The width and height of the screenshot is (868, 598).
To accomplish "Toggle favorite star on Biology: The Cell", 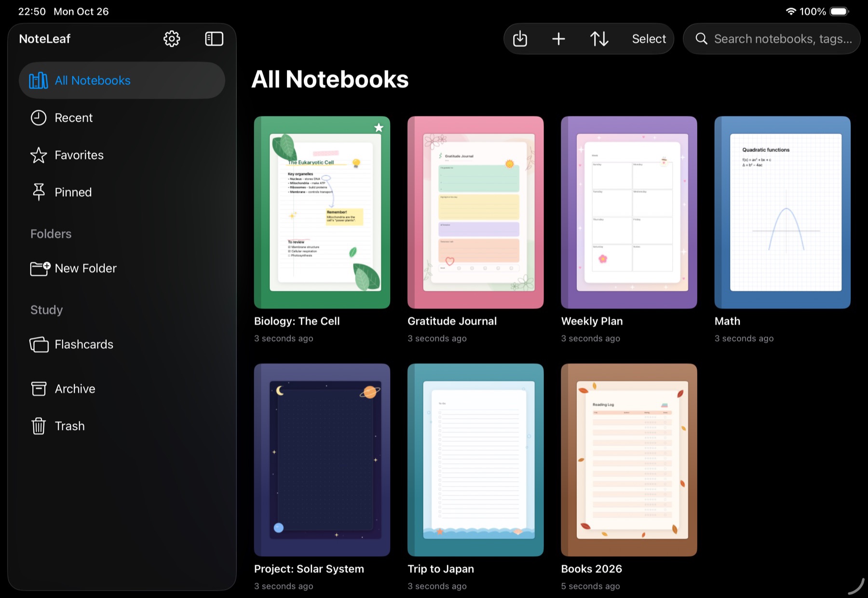I will (x=379, y=127).
